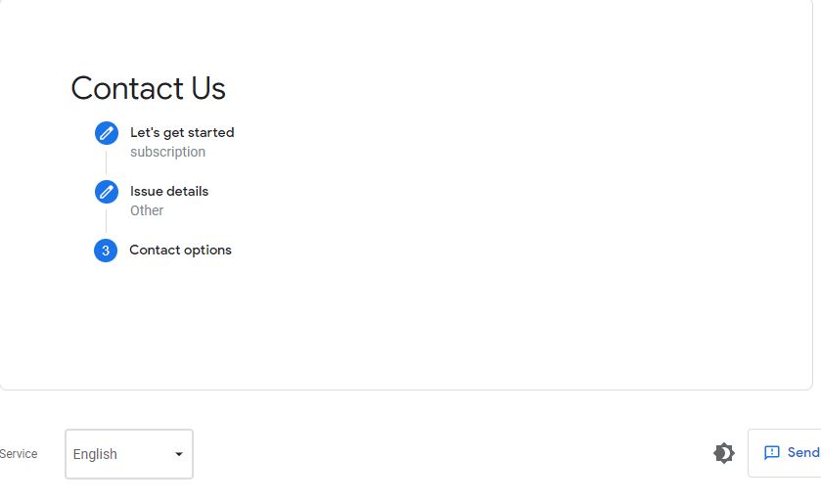Viewport: 821px width, 504px height.
Task: Click the step 3 number circle
Action: tap(106, 251)
